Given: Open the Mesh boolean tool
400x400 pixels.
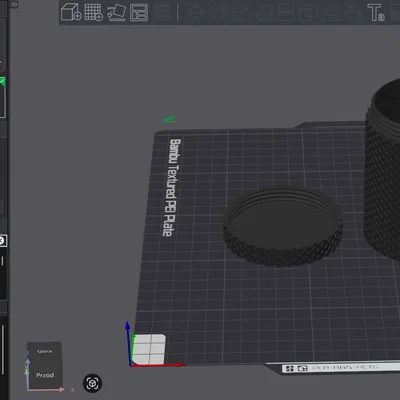Looking at the screenshot, I should (x=308, y=13).
